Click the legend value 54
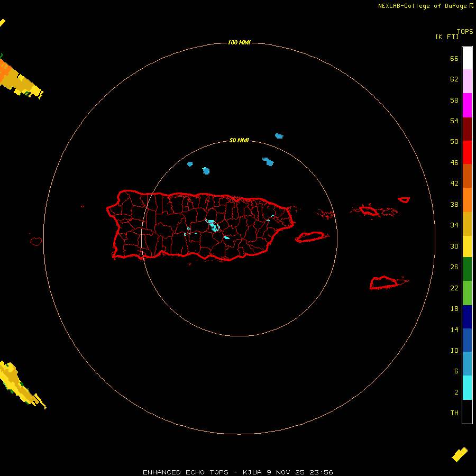The width and height of the screenshot is (476, 476). [454, 121]
